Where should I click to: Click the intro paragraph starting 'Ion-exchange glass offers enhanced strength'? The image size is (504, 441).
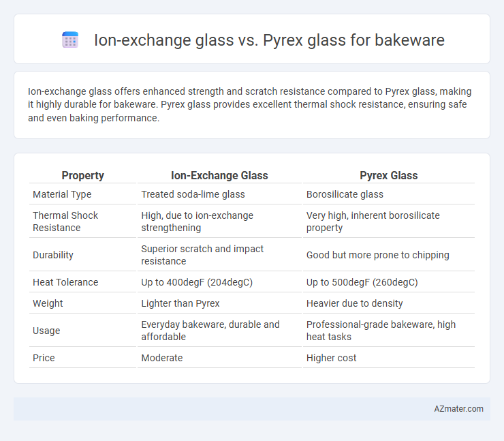tap(249, 104)
